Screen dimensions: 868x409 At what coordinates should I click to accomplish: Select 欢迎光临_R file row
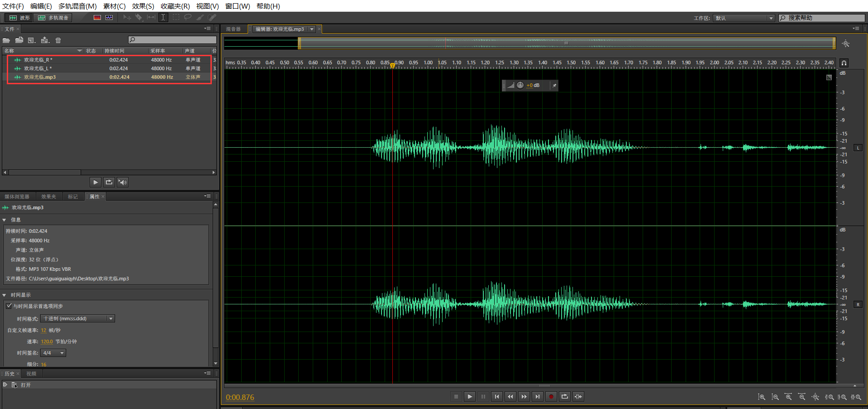point(110,60)
